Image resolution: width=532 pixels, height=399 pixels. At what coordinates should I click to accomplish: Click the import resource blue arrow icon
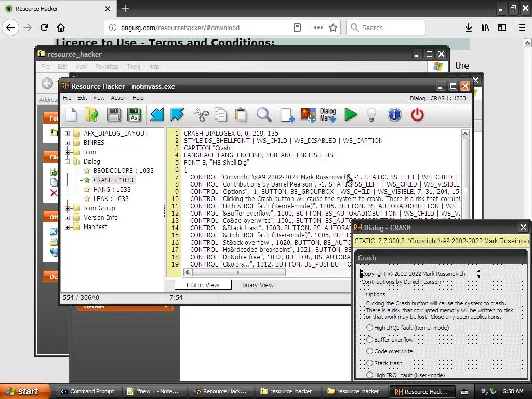point(157,115)
